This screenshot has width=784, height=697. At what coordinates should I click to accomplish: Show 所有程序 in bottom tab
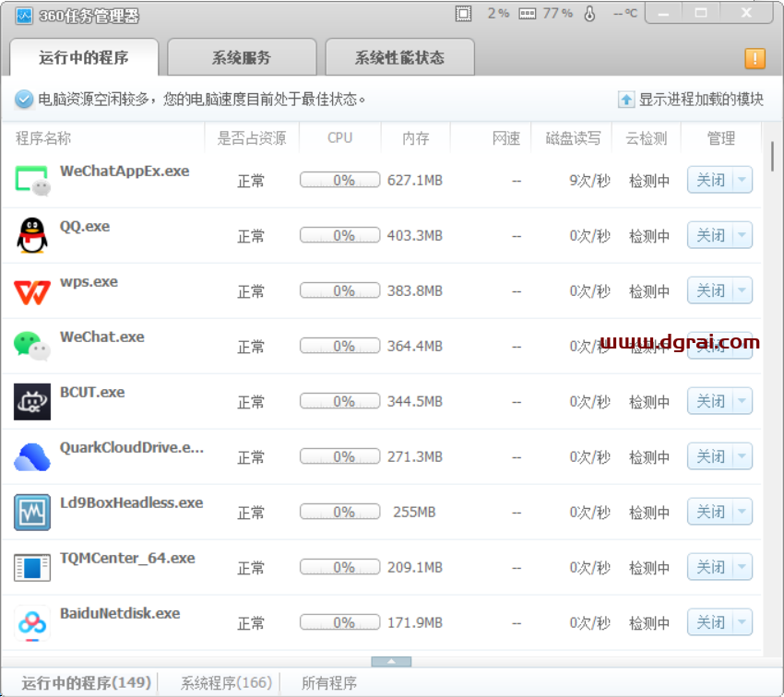(329, 682)
